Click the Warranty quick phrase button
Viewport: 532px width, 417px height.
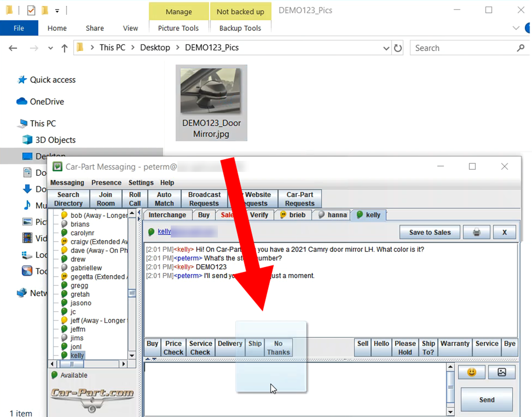(454, 348)
